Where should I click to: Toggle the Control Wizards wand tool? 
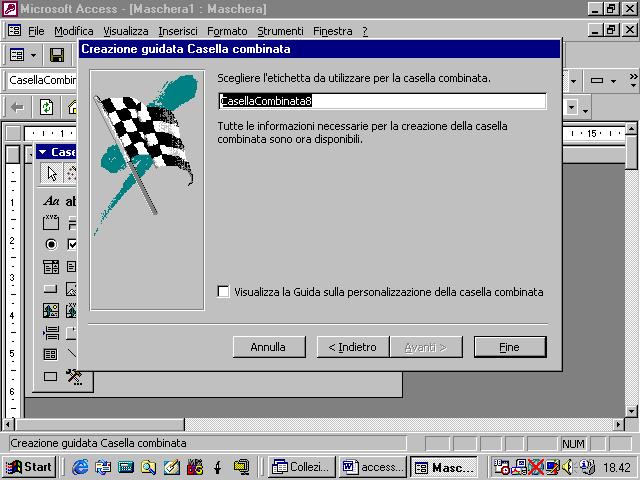click(71, 173)
